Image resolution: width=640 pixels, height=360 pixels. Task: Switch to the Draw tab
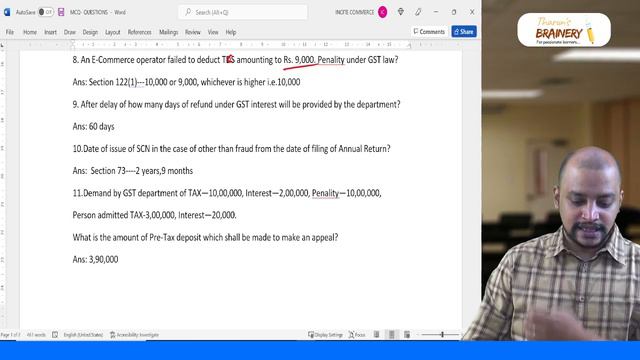point(70,32)
